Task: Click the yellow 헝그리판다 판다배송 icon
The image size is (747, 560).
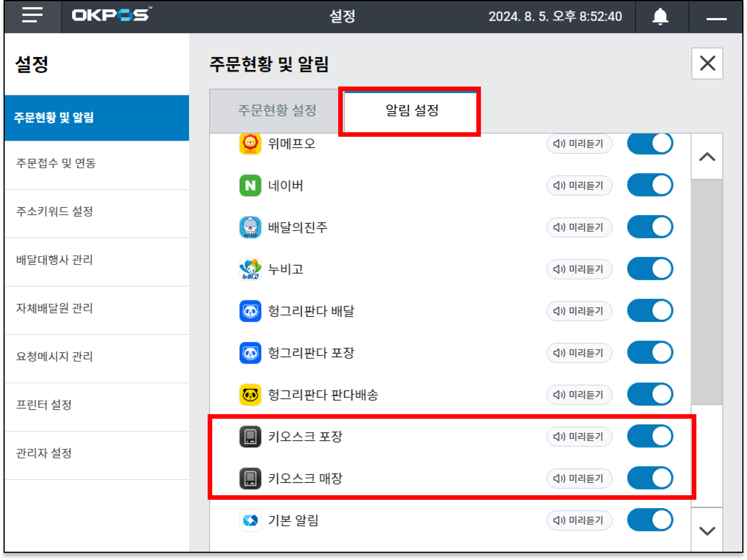Action: click(250, 394)
